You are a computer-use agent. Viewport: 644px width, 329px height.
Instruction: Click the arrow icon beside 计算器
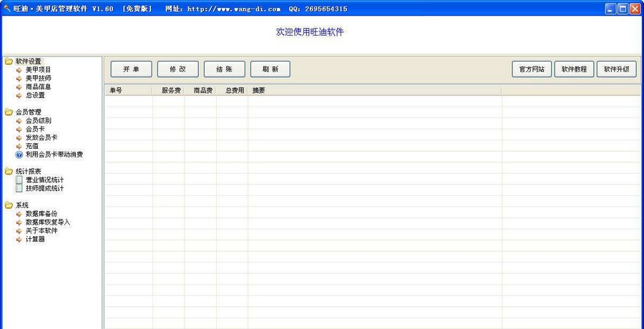click(19, 240)
